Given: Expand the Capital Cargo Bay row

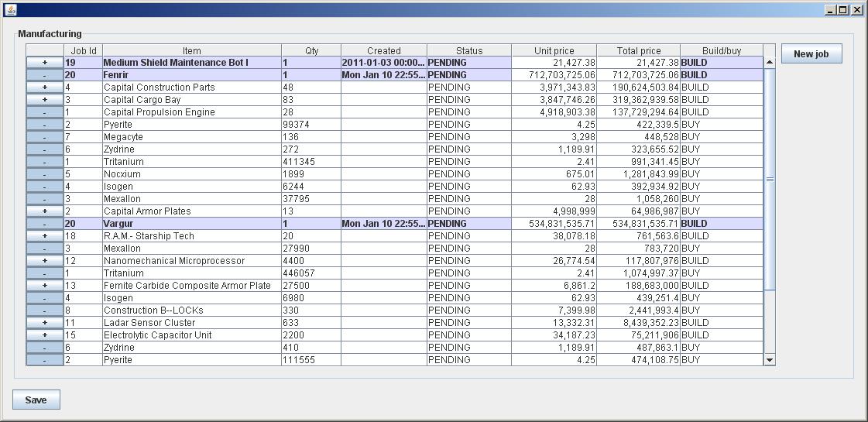Looking at the screenshot, I should pos(45,100).
